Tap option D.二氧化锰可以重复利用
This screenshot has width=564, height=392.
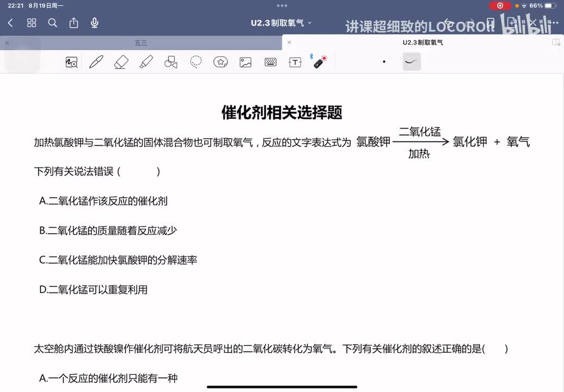(94, 290)
